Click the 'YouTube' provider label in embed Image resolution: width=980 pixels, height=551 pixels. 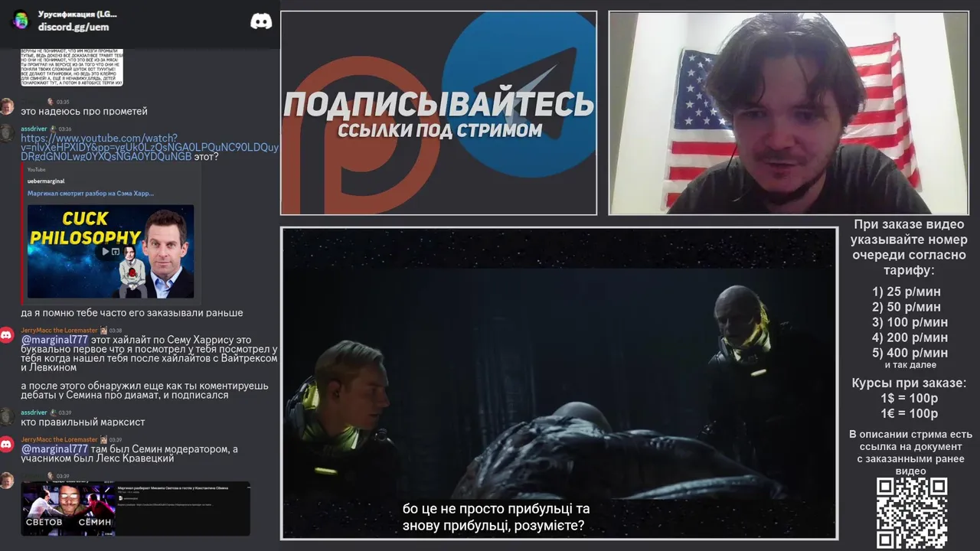[x=36, y=169]
